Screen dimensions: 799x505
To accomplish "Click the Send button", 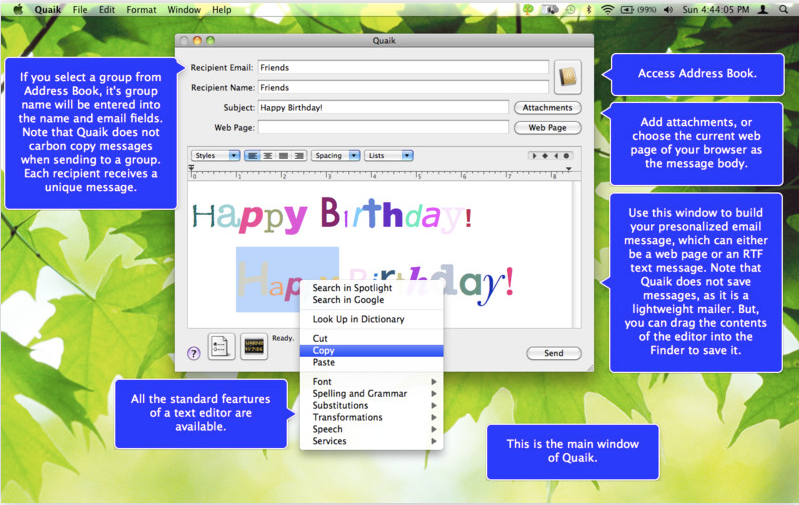I will click(x=553, y=353).
